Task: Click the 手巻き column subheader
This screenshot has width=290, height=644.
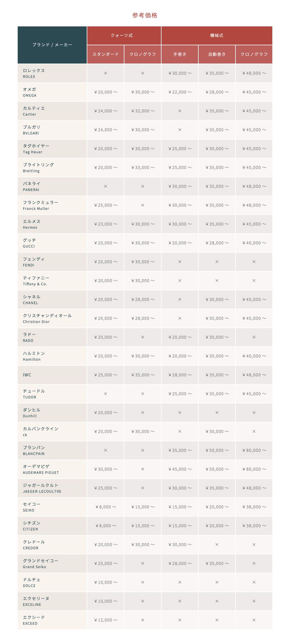Action: click(x=180, y=54)
